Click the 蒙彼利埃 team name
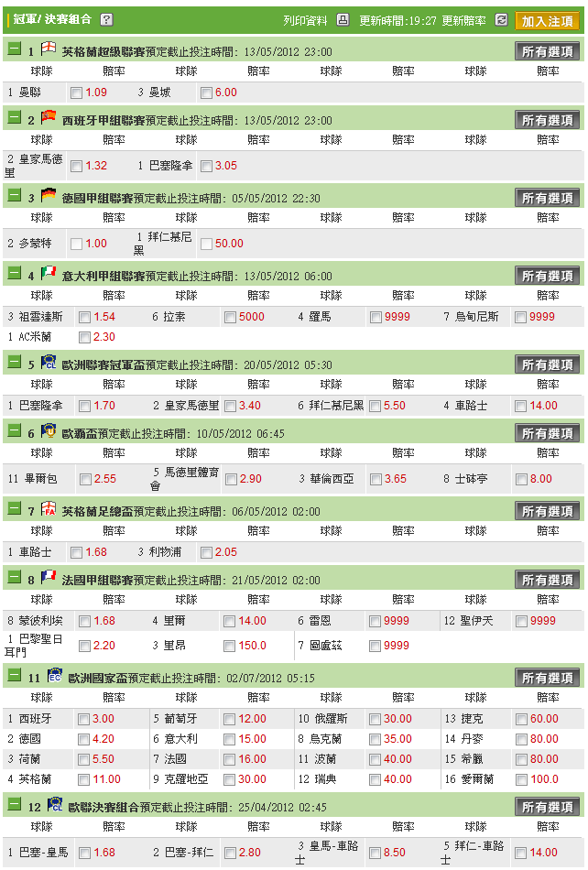Image resolution: width=588 pixels, height=870 pixels. pyautogui.click(x=41, y=621)
